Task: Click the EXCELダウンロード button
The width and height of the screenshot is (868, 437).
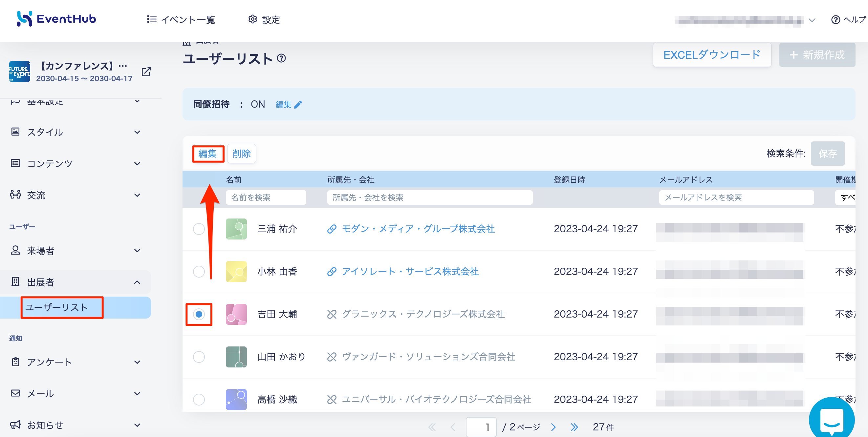Action: (712, 54)
